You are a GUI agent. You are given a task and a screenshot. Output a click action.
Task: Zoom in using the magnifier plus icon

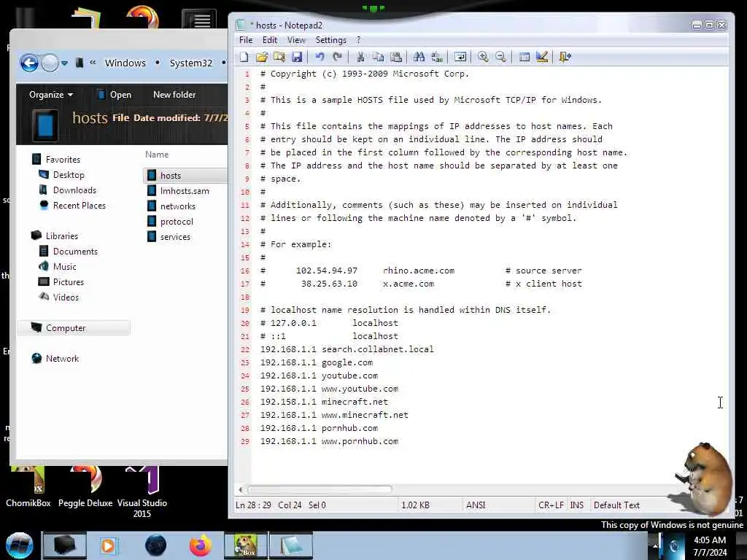[483, 57]
